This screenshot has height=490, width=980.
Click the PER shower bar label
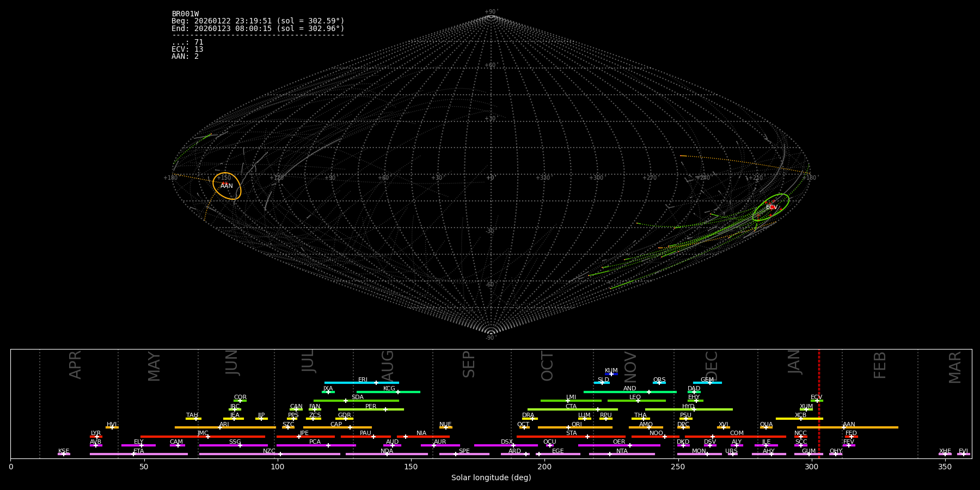coord(371,407)
